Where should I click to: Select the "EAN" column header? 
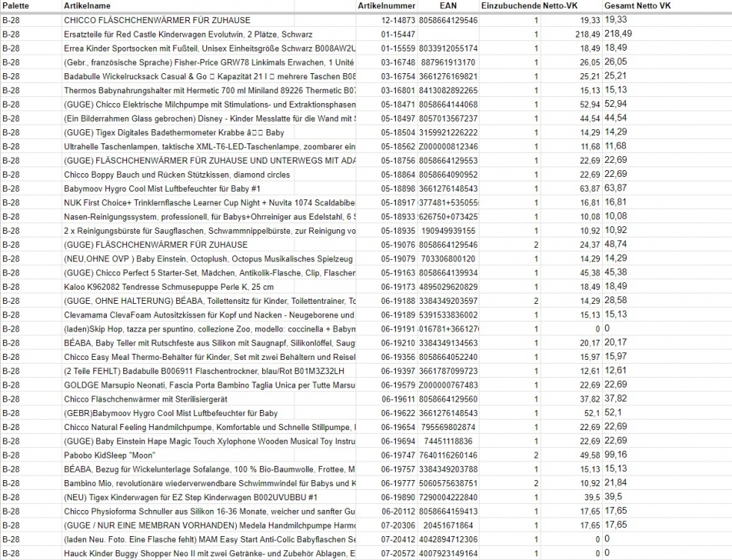[x=448, y=6]
